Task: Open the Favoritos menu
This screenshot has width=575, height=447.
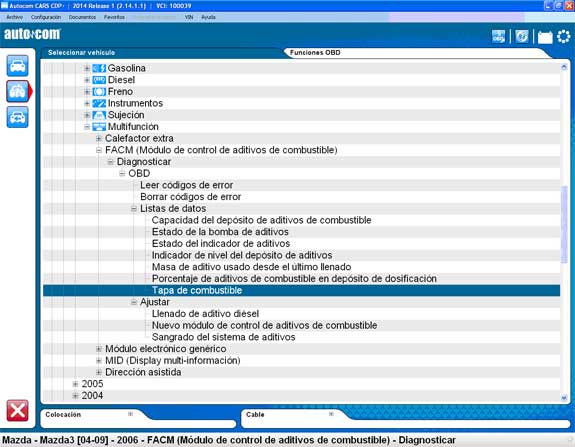Action: tap(114, 17)
